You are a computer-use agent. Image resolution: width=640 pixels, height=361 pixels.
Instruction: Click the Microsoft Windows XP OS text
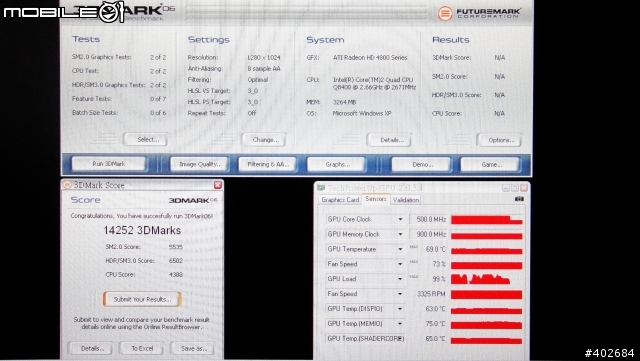pyautogui.click(x=362, y=113)
